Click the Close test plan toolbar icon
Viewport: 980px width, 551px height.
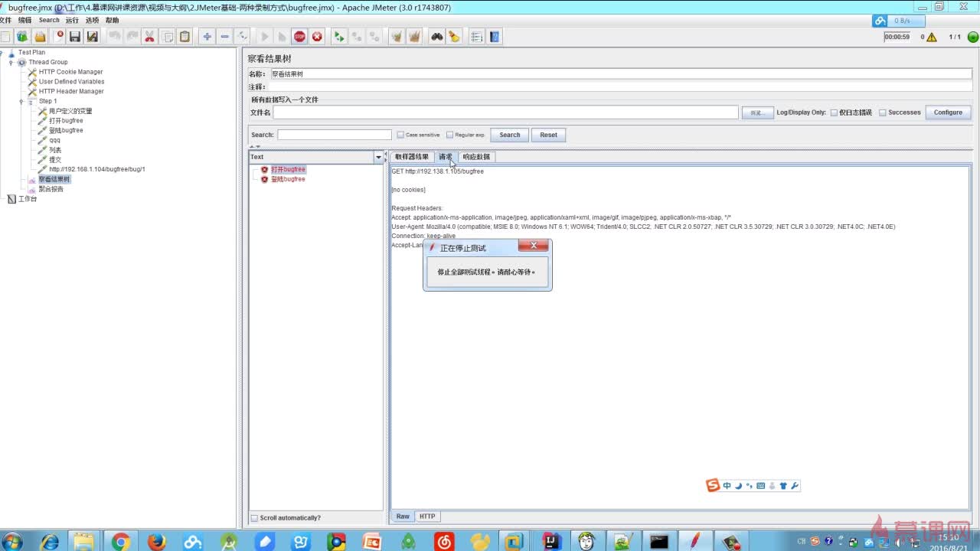tap(58, 37)
